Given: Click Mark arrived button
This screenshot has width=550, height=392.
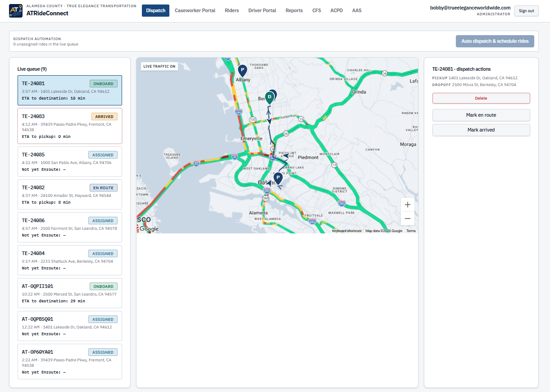Looking at the screenshot, I should pyautogui.click(x=481, y=130).
